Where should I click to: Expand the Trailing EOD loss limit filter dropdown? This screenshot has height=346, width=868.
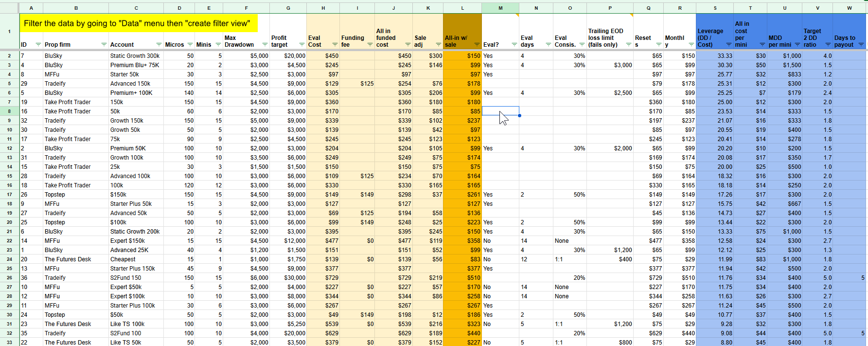coord(628,44)
